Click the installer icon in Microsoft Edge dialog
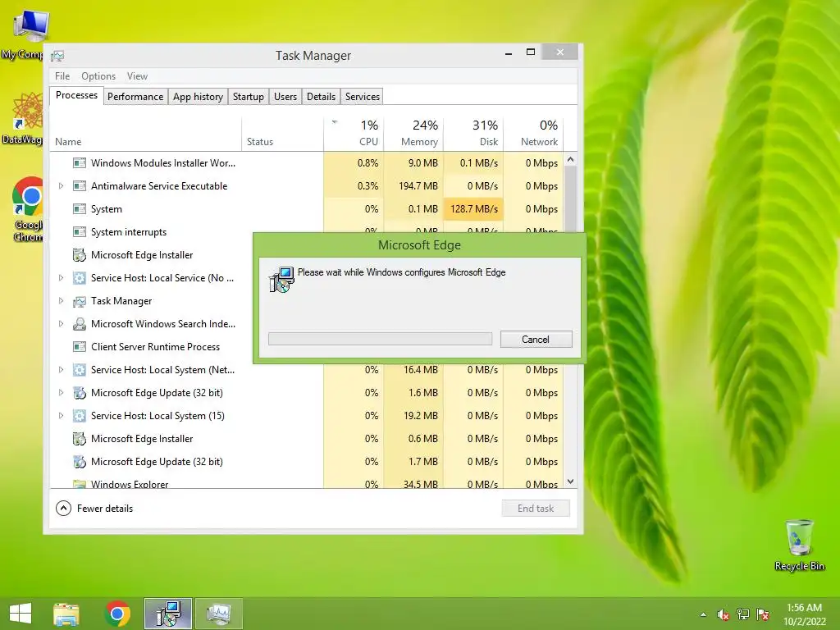Image resolution: width=840 pixels, height=630 pixels. click(281, 279)
